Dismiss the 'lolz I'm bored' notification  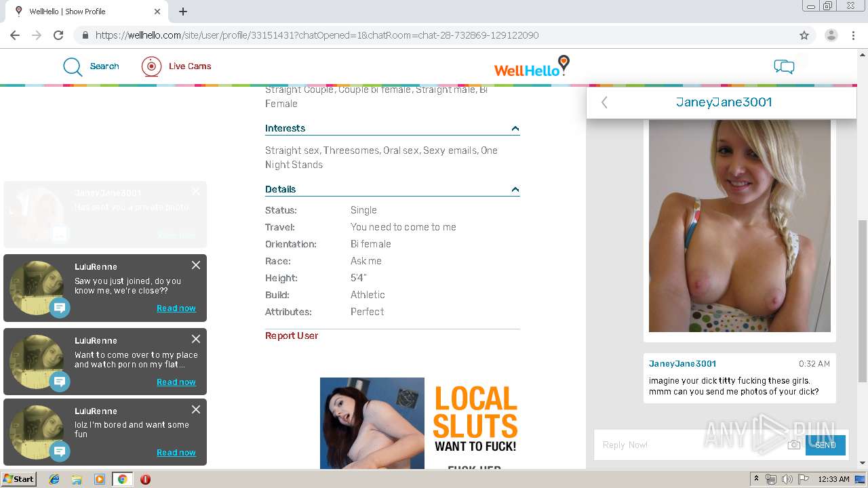pos(196,409)
